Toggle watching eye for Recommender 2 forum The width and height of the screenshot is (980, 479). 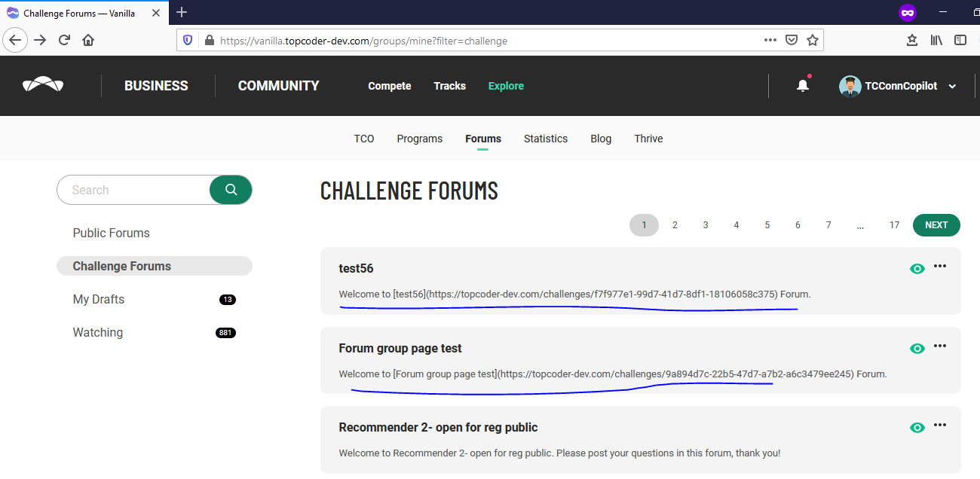pos(917,428)
